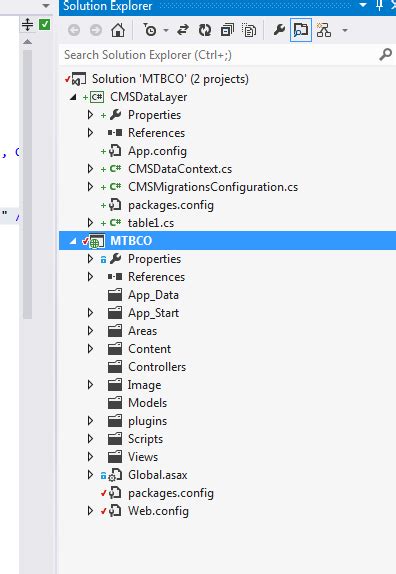Select table1.cs file
Image resolution: width=396 pixels, height=574 pixels.
coord(151,223)
